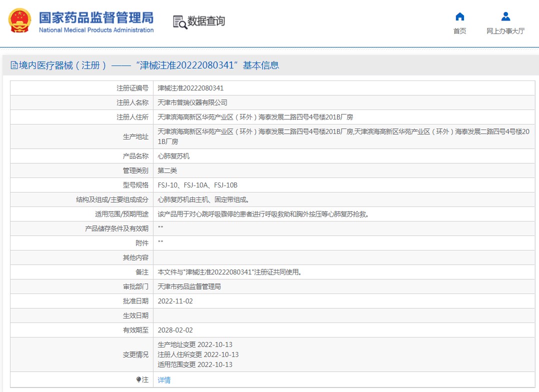Open 网上办事大厅 user icon

pos(505,16)
